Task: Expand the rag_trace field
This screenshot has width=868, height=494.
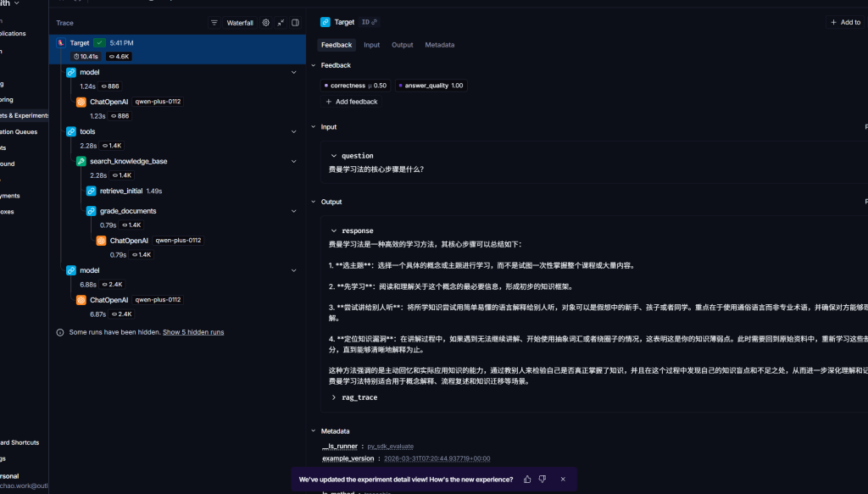Action: (334, 397)
